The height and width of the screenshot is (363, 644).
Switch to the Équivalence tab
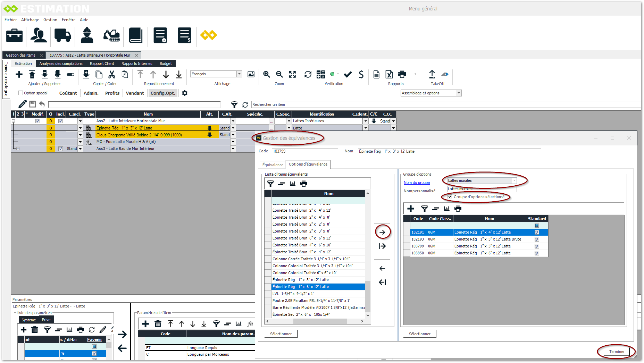point(273,165)
